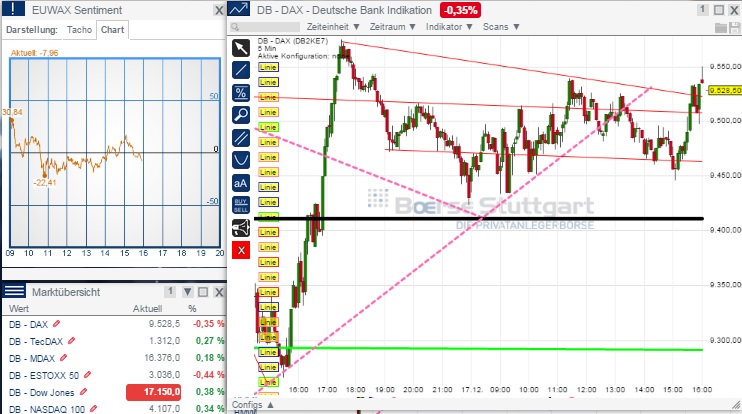
Task: Expand the Configs panel
Action: pyautogui.click(x=251, y=405)
